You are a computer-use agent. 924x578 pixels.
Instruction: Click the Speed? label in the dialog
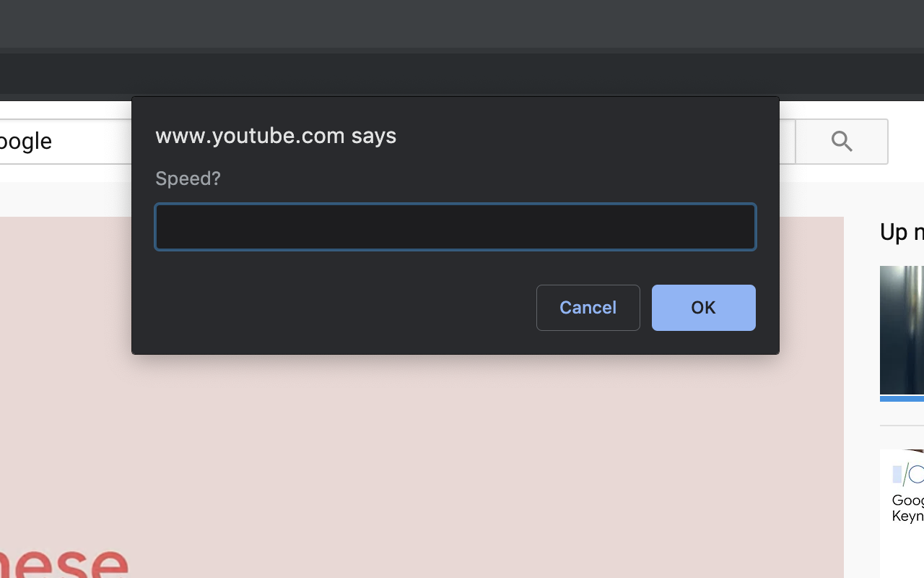coord(188,178)
